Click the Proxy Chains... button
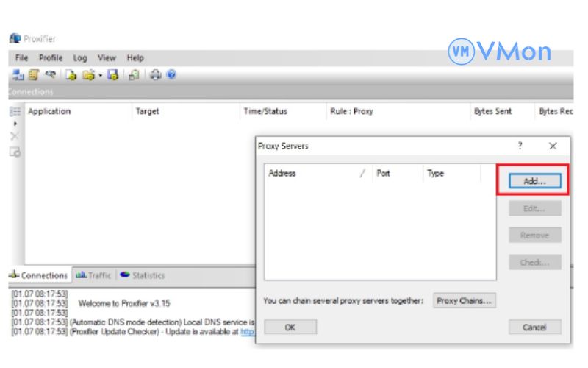 [464, 300]
